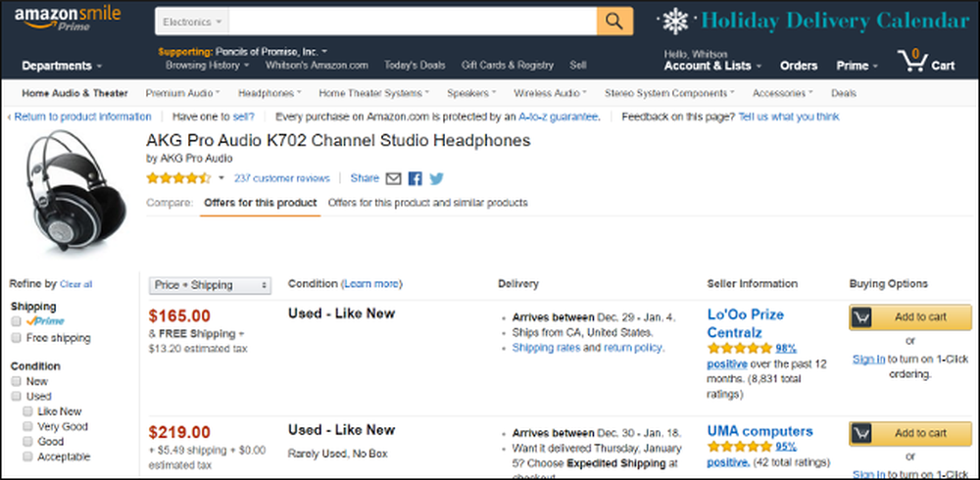Expand the Departments menu
Image resolution: width=980 pixels, height=480 pixels.
tap(62, 66)
